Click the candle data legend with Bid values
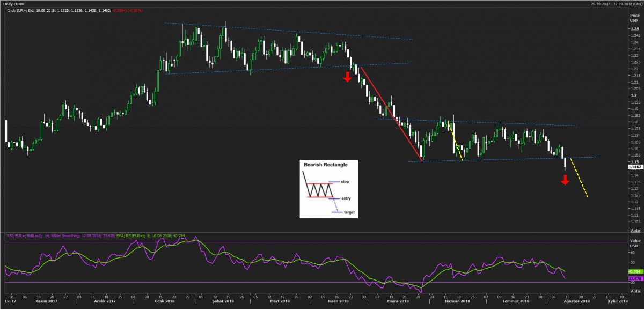 click(72, 11)
